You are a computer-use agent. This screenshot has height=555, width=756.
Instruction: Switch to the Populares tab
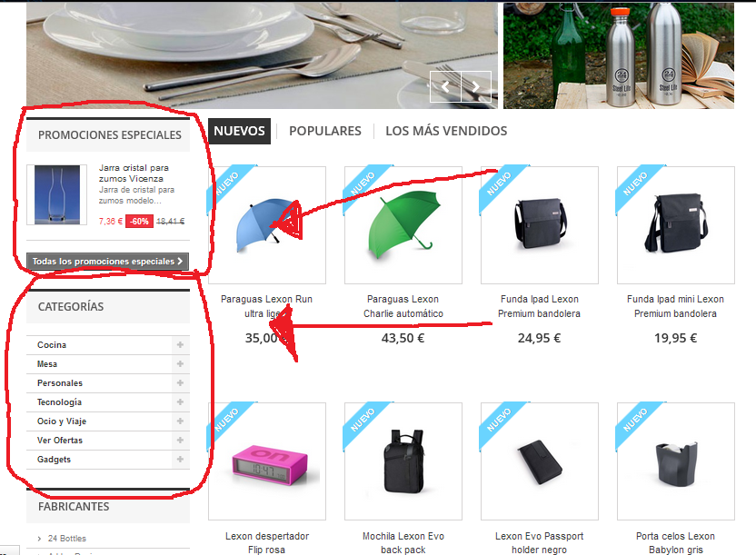click(x=325, y=131)
